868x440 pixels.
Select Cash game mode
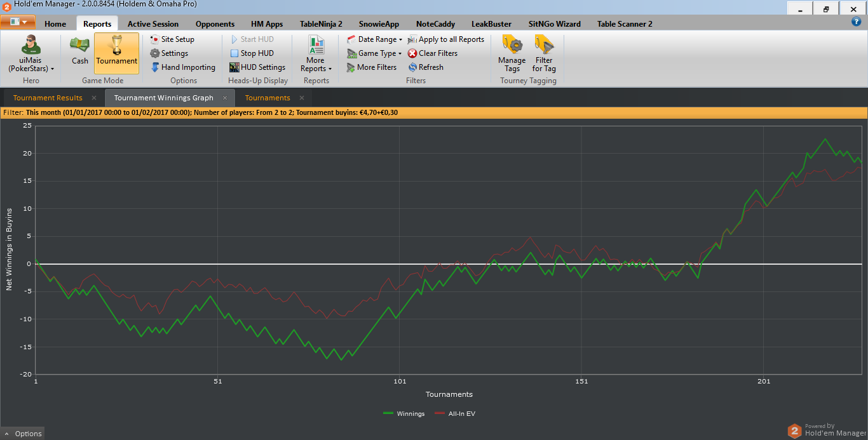[80, 53]
